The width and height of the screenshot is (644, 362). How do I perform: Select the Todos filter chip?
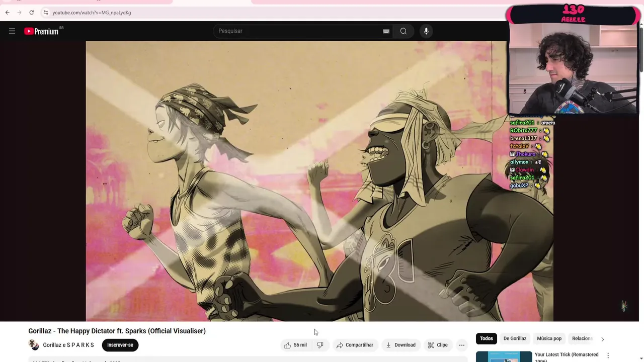click(487, 338)
